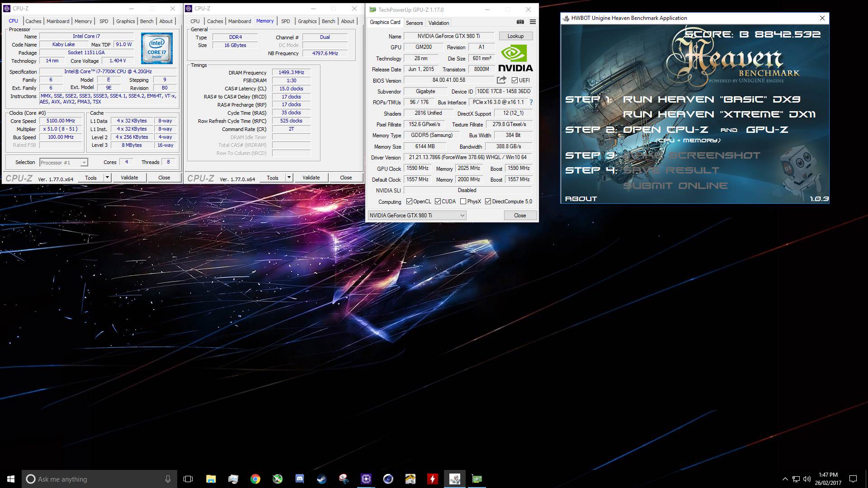
Task: Open Task View from the taskbar
Action: (188, 479)
